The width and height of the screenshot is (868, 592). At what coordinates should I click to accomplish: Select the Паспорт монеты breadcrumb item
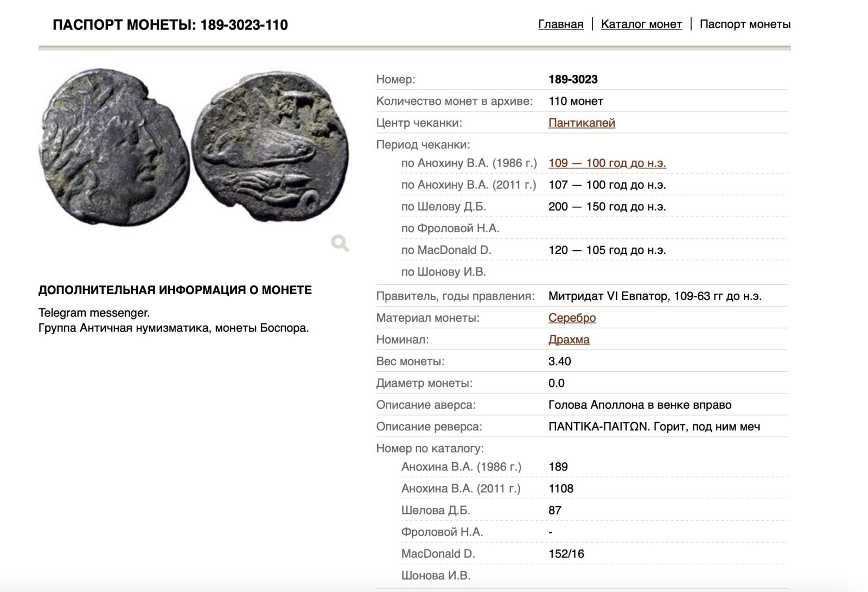(x=745, y=24)
